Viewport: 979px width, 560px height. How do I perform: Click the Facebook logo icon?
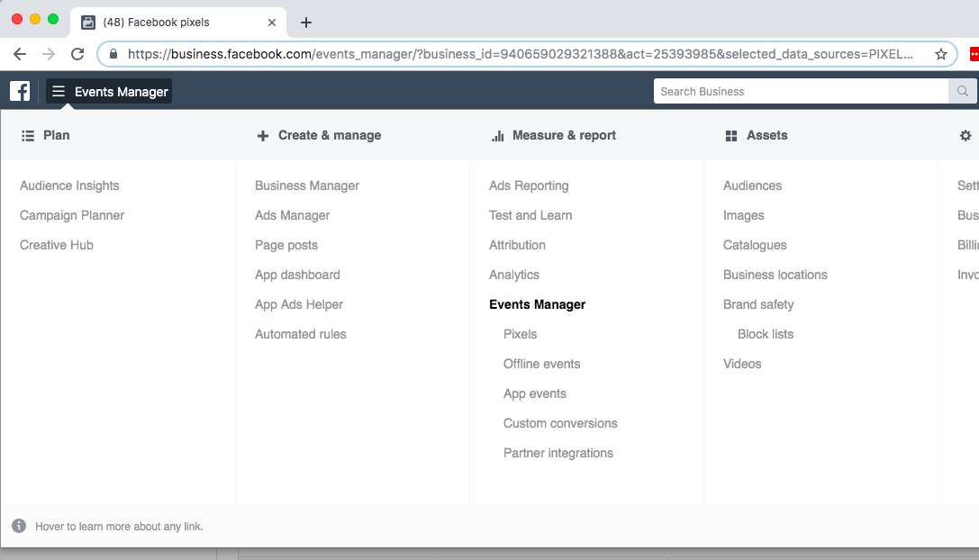[x=20, y=91]
